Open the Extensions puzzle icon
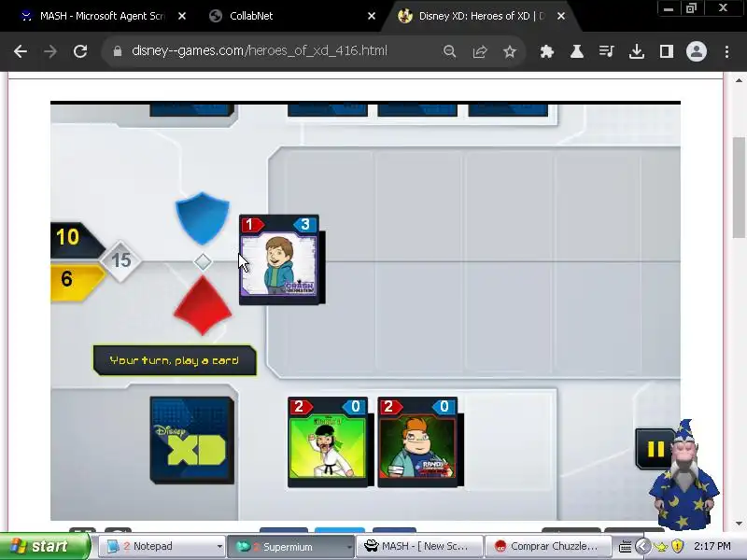This screenshot has width=747, height=560. coord(547,51)
